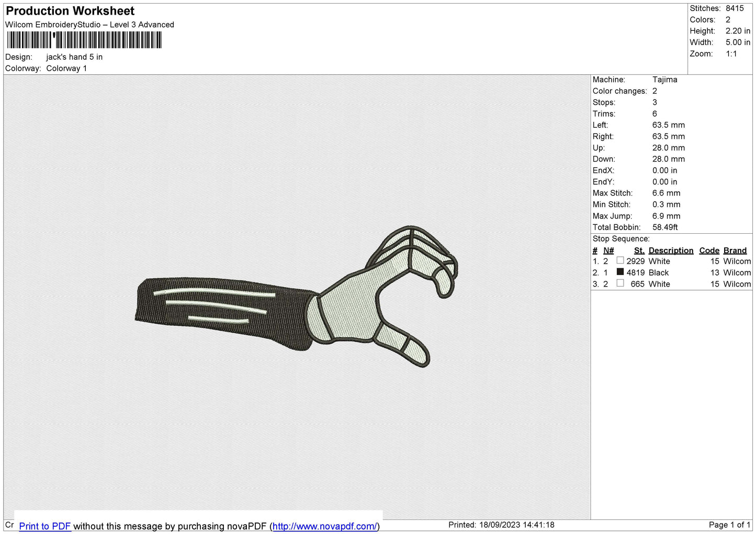Click the stitch count 2929 in row 1
Image resolution: width=756 pixels, height=534 pixels.
coord(636,261)
